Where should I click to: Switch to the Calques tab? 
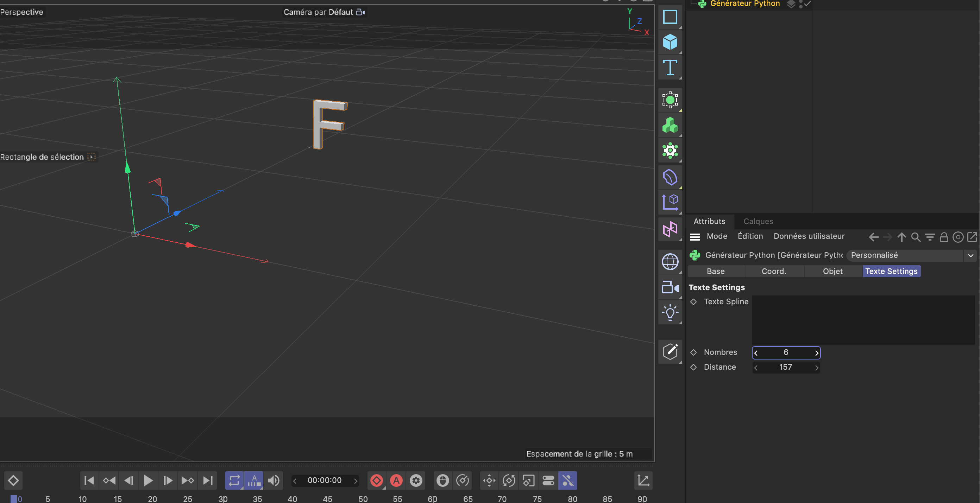(758, 221)
